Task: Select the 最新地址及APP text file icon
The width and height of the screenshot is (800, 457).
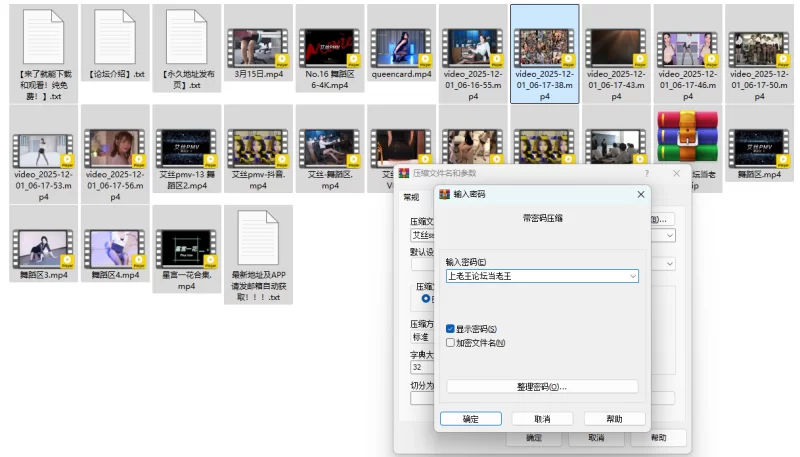Action: [x=257, y=238]
